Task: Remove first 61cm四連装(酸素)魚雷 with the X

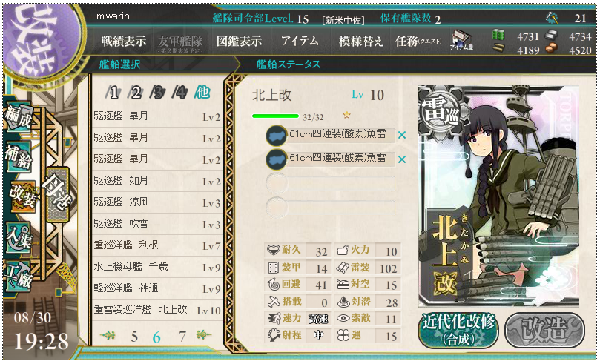Action: 402,135
